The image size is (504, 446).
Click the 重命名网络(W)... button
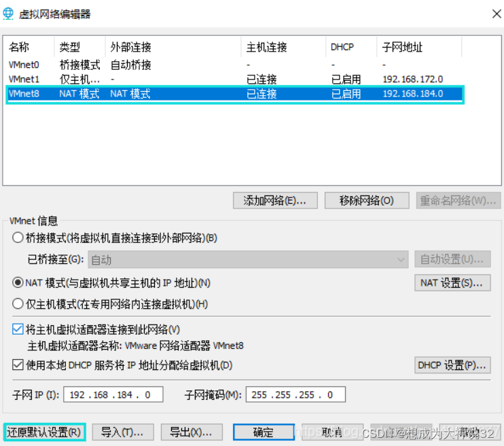click(x=458, y=200)
